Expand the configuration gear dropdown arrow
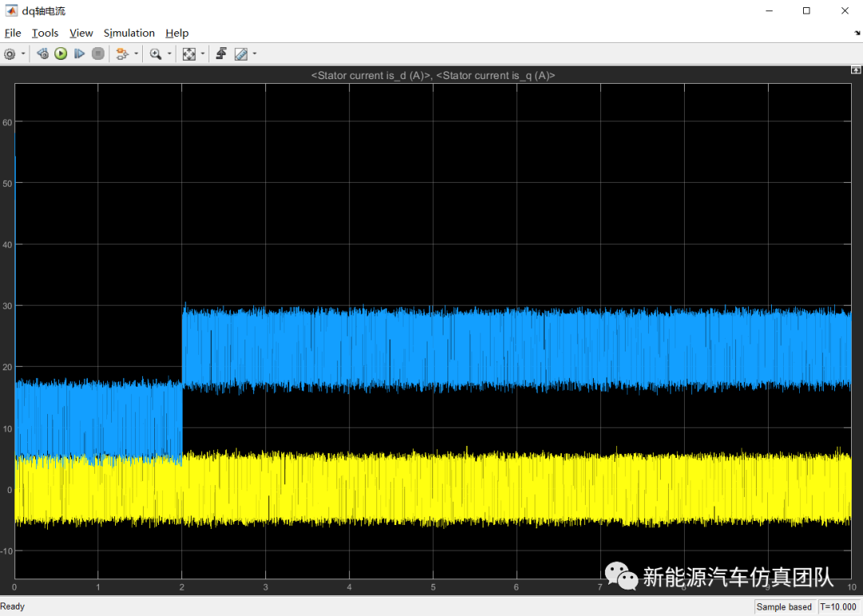This screenshot has height=616, width=863. (x=23, y=54)
